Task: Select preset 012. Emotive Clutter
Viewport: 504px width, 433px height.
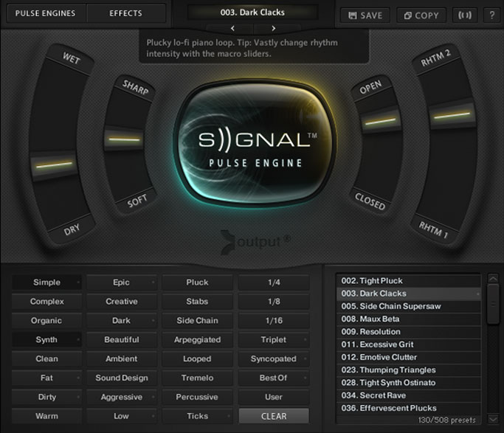Action: coord(409,357)
